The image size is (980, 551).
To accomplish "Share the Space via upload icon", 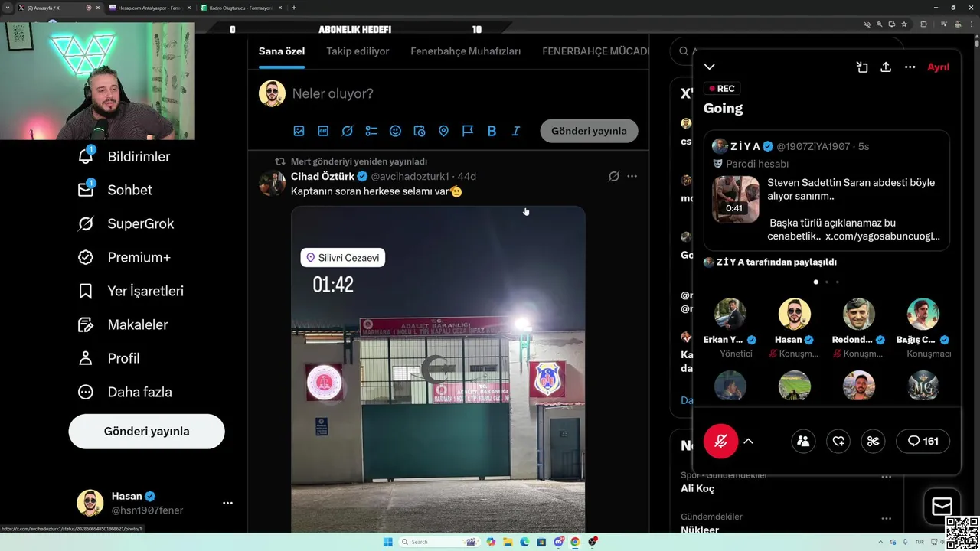I will point(886,67).
